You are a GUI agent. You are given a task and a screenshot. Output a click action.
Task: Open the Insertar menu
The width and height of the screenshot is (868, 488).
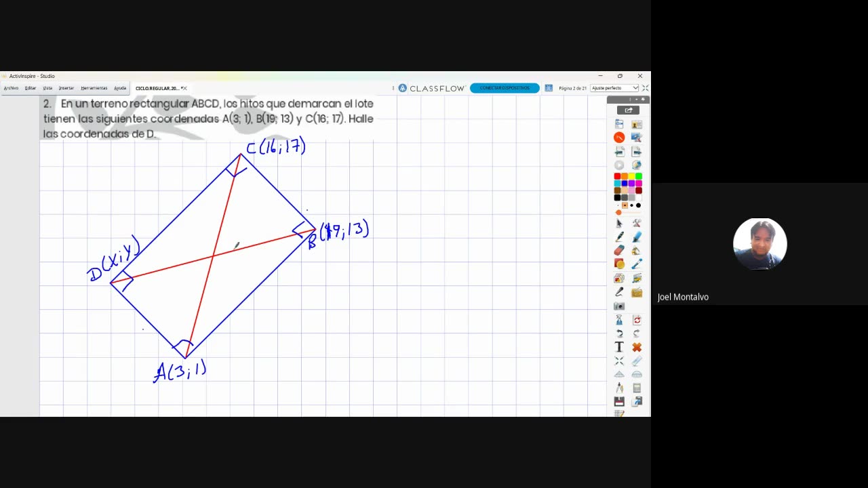tap(66, 88)
